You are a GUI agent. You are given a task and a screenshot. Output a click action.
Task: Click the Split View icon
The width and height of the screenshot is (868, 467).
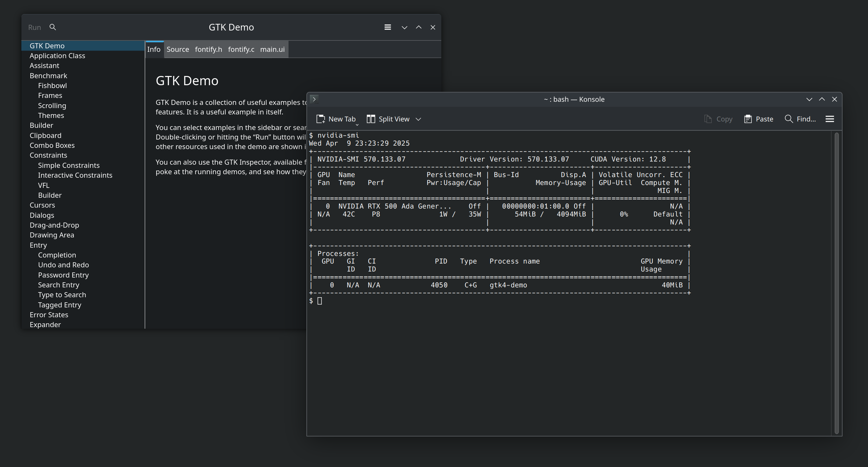371,119
